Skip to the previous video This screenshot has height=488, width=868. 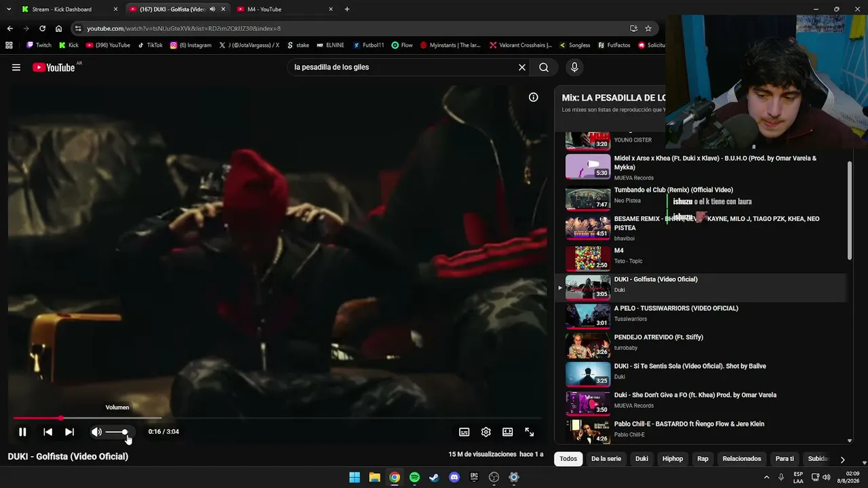47,432
